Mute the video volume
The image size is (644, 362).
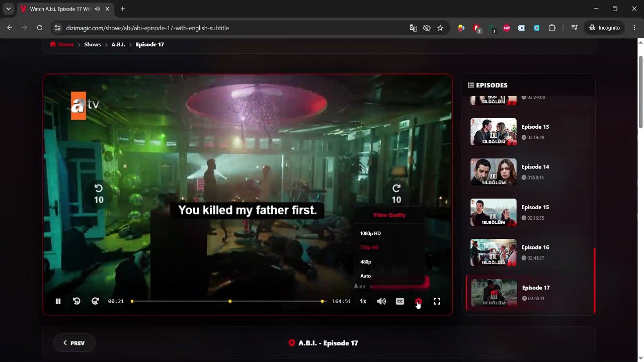click(381, 301)
